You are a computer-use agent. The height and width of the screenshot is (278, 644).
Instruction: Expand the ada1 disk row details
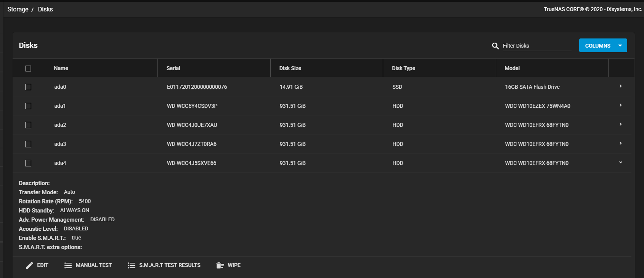[620, 105]
